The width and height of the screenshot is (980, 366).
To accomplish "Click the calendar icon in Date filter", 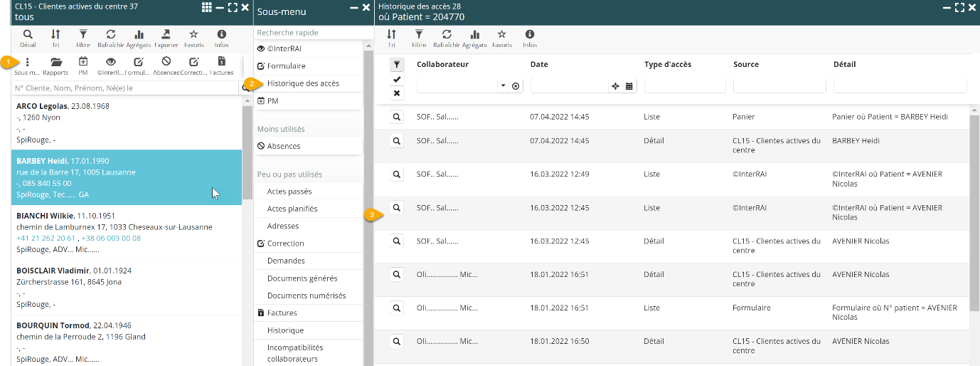I will (629, 86).
